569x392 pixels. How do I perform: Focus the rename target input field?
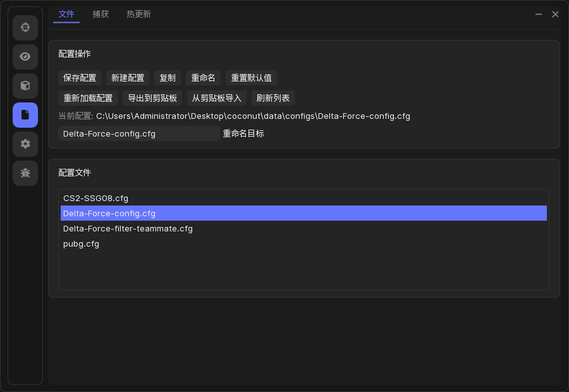[x=138, y=133]
